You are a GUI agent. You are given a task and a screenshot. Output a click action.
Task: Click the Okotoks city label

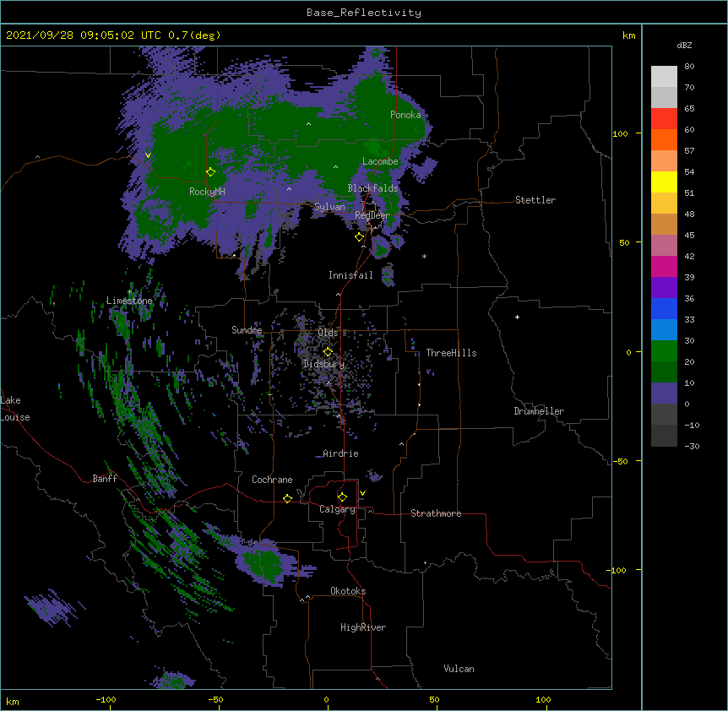(348, 591)
